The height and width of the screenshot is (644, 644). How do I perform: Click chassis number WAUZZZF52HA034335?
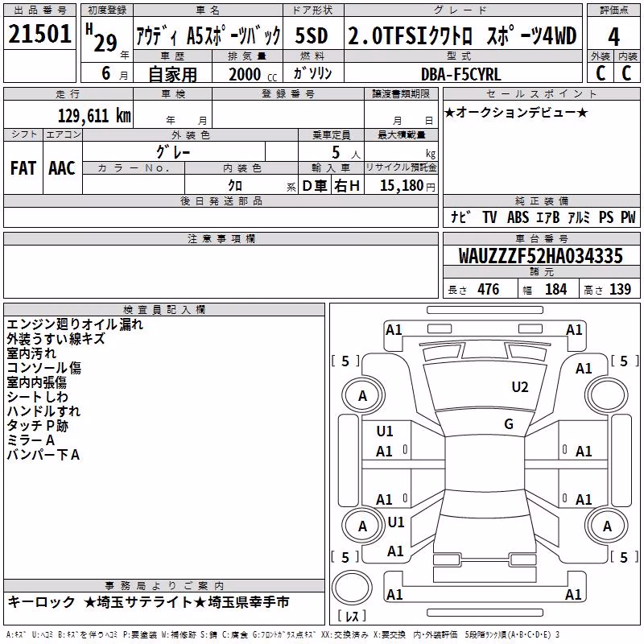(x=540, y=256)
